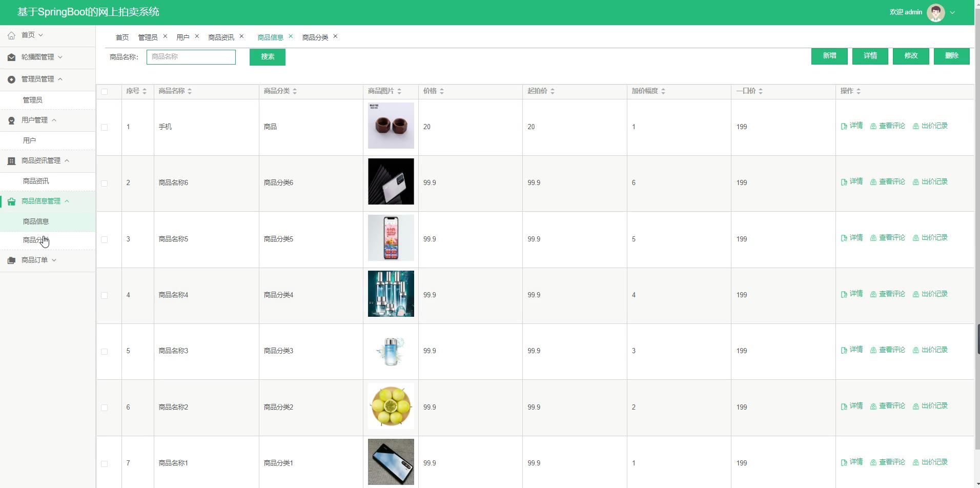980x488 pixels.
Task: Check the 商品名称6 row checkbox
Action: pyautogui.click(x=105, y=184)
